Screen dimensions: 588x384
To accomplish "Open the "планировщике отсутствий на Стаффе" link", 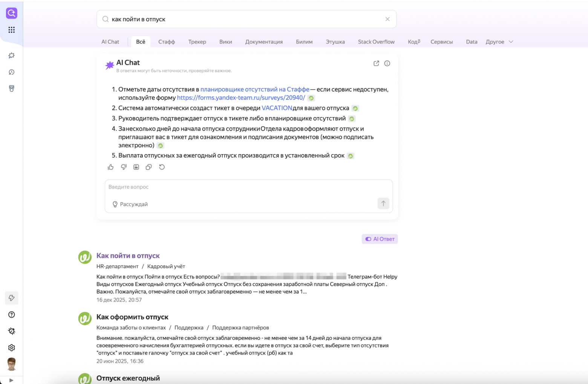I will click(255, 89).
